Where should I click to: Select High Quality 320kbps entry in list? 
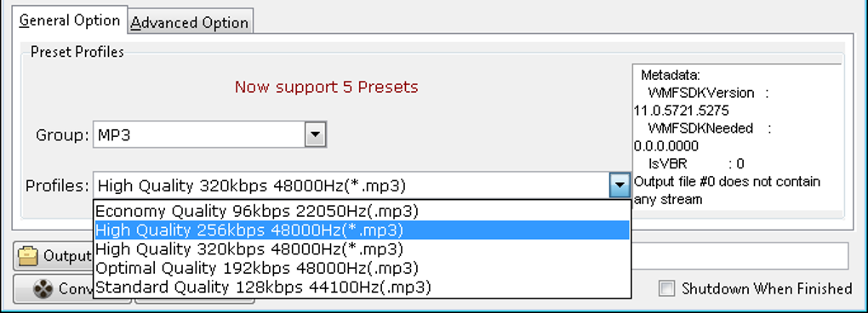[362, 249]
